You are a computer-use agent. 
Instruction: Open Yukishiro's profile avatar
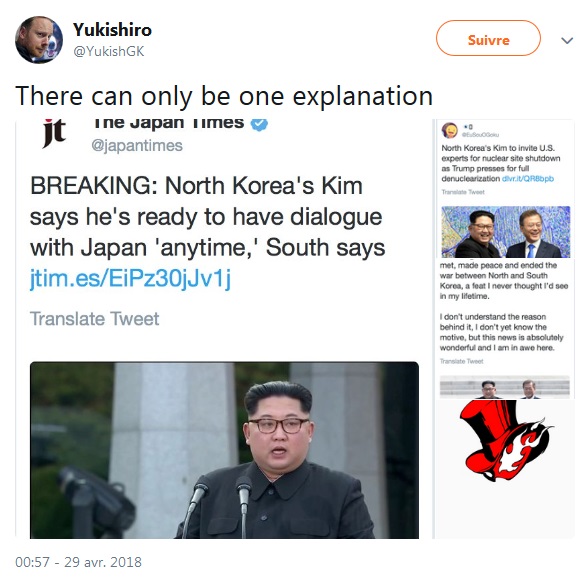click(x=39, y=40)
